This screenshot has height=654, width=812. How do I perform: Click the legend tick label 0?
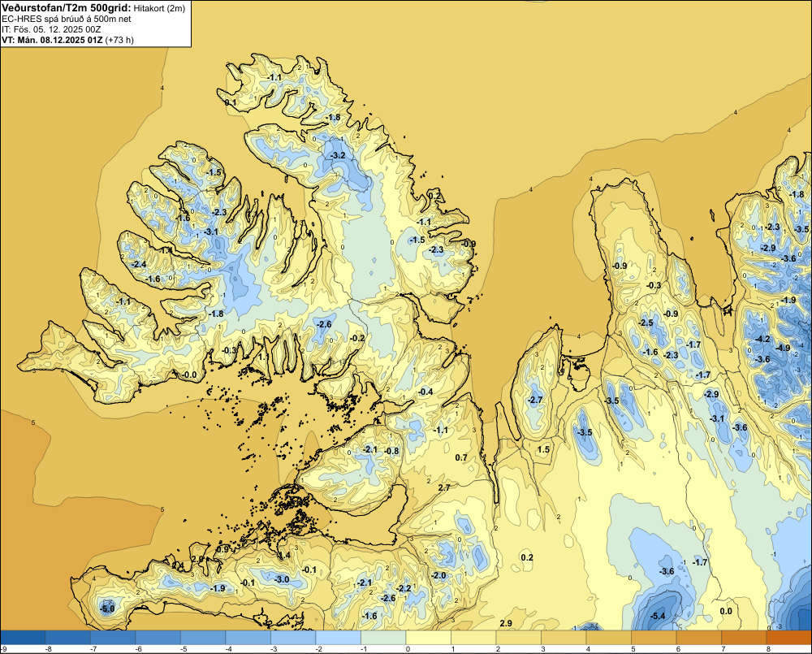click(x=408, y=649)
